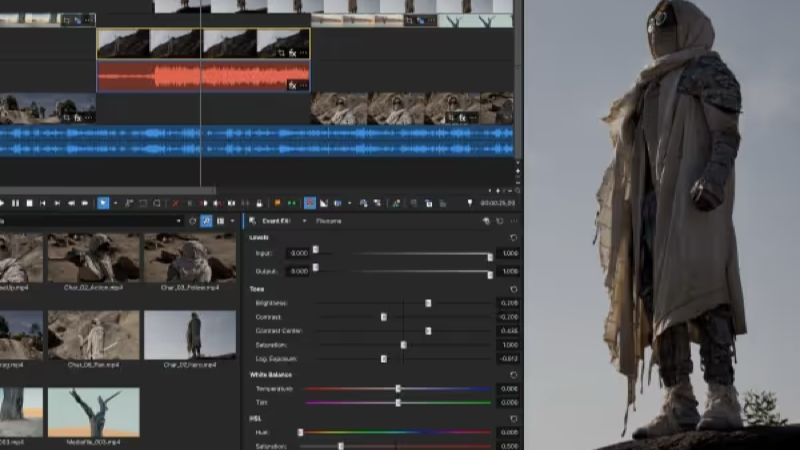Click the Contrast slider handle
Image resolution: width=800 pixels, height=450 pixels.
384,317
